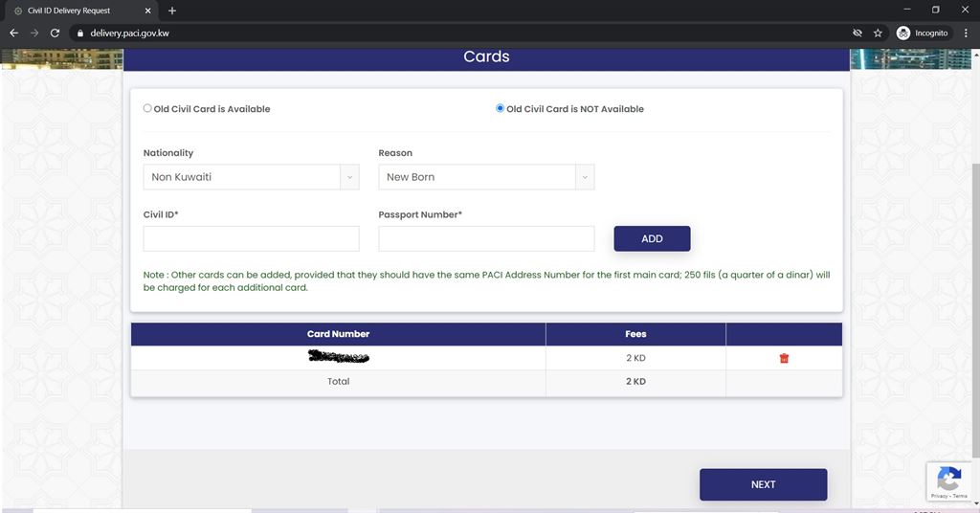Focus the Civil ID input field
980x513 pixels.
tap(251, 238)
